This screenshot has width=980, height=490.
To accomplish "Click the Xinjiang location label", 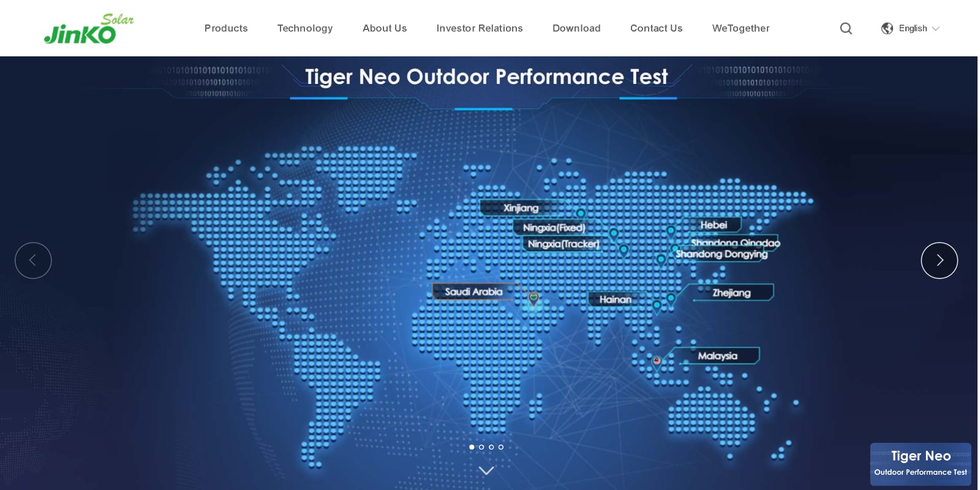I will [x=521, y=208].
